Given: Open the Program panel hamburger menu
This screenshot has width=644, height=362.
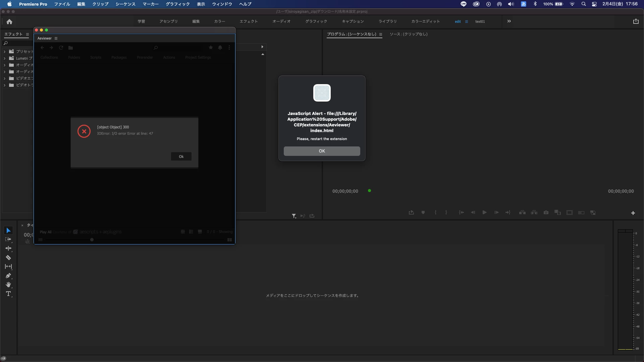Looking at the screenshot, I should tap(381, 34).
